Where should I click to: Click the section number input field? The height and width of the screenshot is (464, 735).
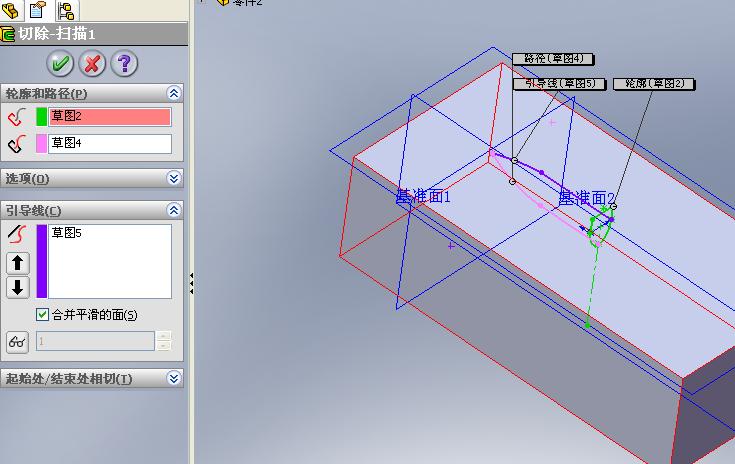point(95,341)
